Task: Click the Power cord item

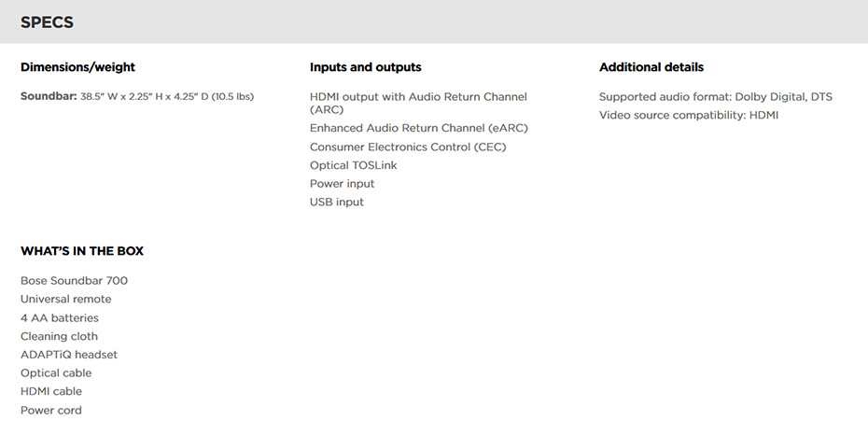Action: click(x=51, y=410)
